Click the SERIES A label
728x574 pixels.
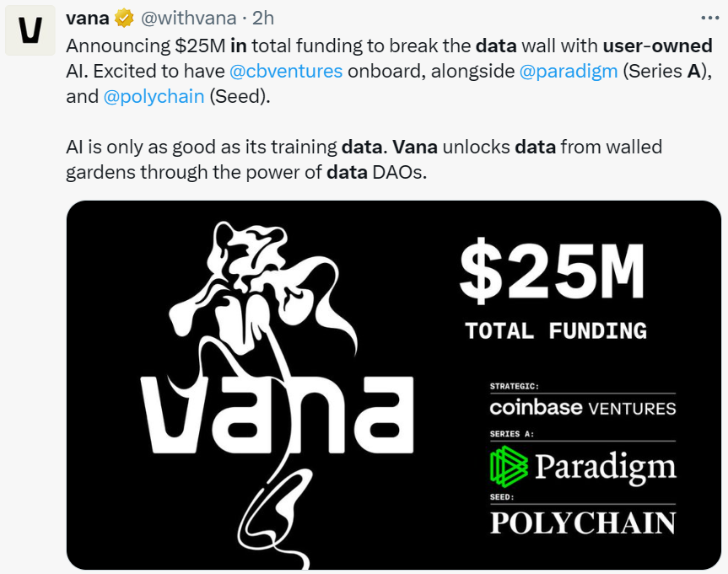(512, 434)
